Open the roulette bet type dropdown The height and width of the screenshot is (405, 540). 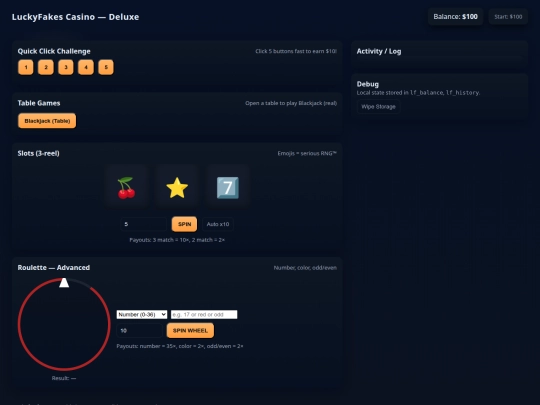(142, 314)
